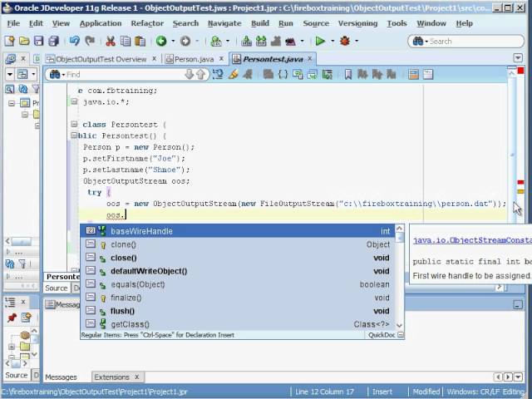Switch to ObjectOutputTest Overview tab

pyautogui.click(x=101, y=59)
